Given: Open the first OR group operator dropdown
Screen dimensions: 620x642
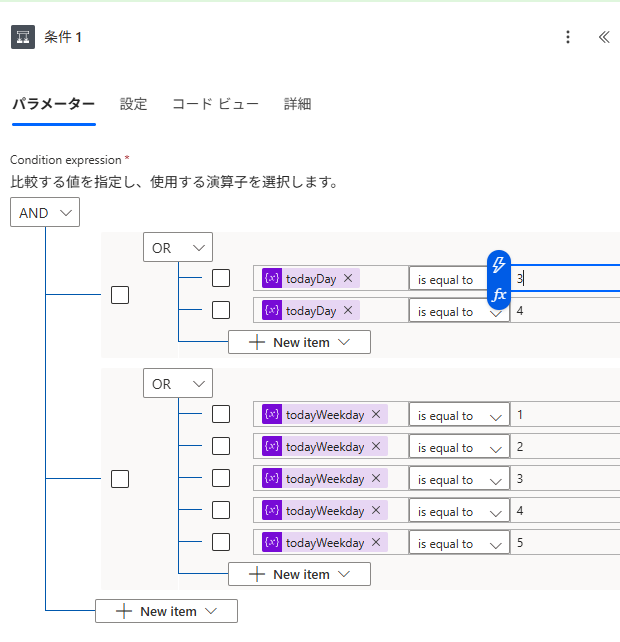Looking at the screenshot, I should point(178,247).
